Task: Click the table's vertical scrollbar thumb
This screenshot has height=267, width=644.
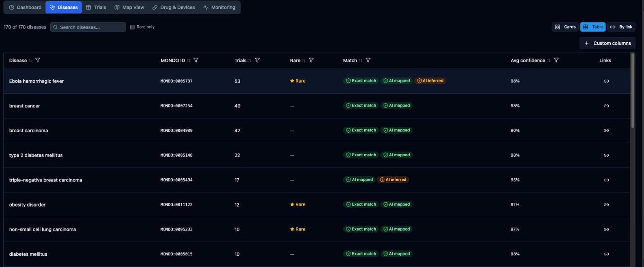Action: click(x=633, y=90)
